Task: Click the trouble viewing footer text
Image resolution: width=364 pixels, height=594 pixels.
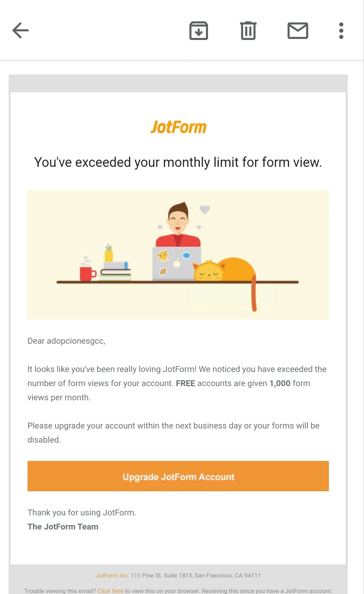Action: pos(60,591)
